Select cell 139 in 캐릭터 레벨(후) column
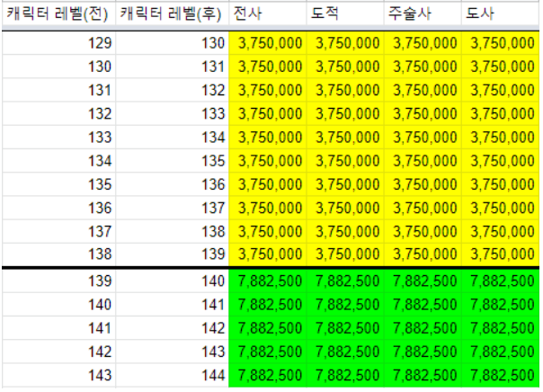This screenshot has width=543, height=392. click(172, 254)
